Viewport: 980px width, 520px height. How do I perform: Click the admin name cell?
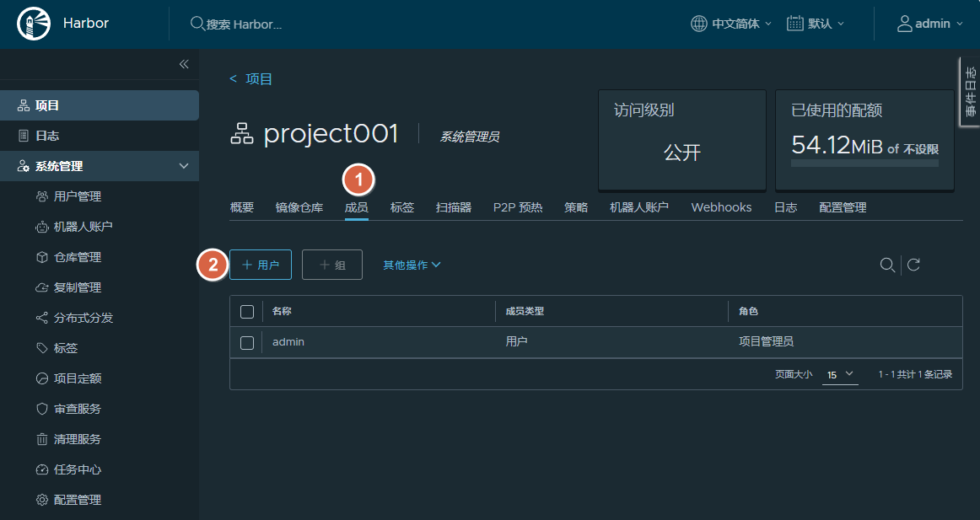288,342
